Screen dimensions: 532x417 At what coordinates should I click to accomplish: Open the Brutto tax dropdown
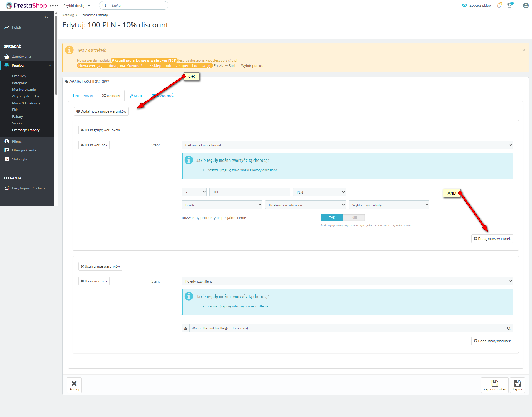(222, 205)
